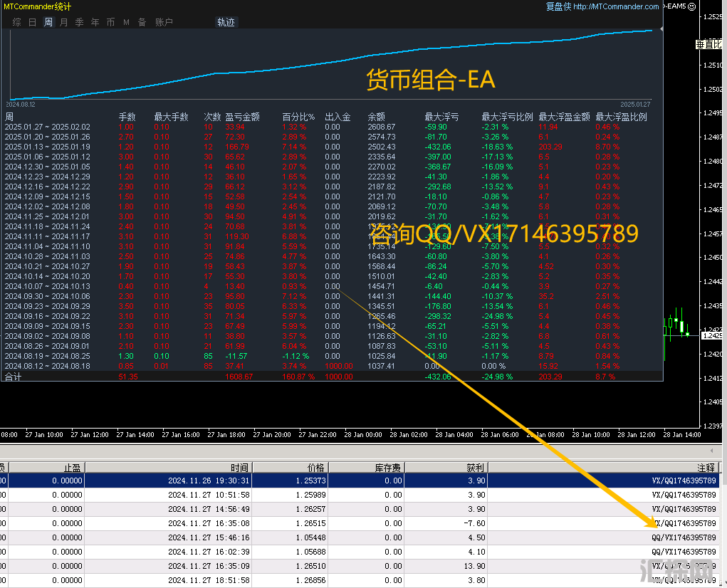This screenshot has width=727, height=588.
Task: Toggle the 轨迹 track button
Action: [226, 22]
